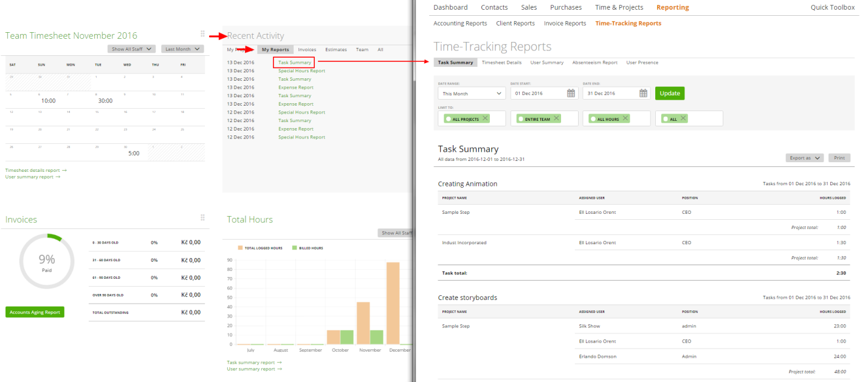Open the Purchases menu
868x382 pixels.
pos(566,7)
